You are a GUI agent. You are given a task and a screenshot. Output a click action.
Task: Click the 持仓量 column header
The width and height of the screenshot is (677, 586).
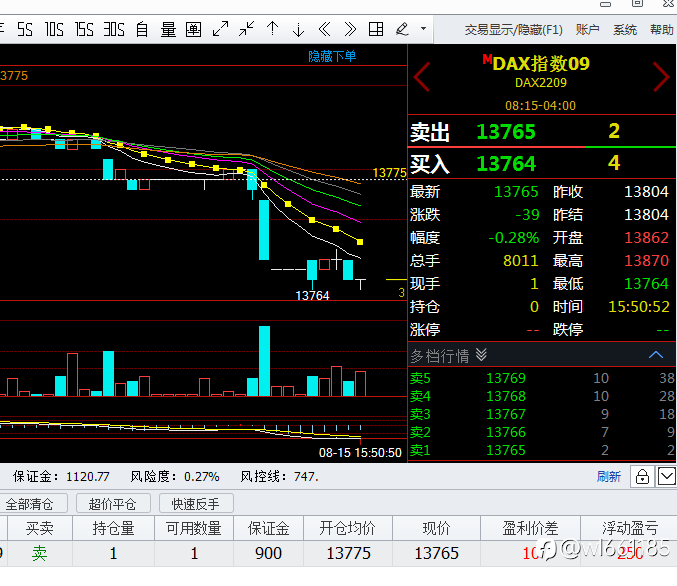click(x=114, y=528)
